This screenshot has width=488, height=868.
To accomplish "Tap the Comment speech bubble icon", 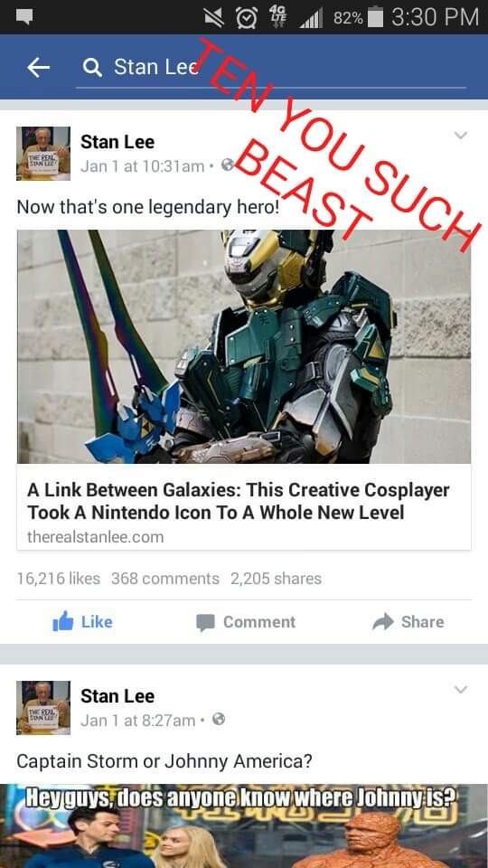I will (205, 623).
